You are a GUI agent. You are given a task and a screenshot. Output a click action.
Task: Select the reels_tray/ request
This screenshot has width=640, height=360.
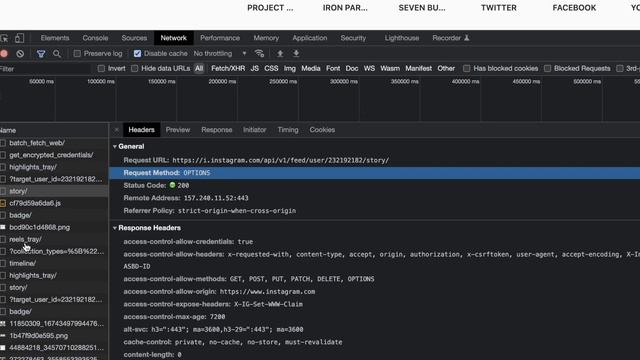click(x=54, y=239)
